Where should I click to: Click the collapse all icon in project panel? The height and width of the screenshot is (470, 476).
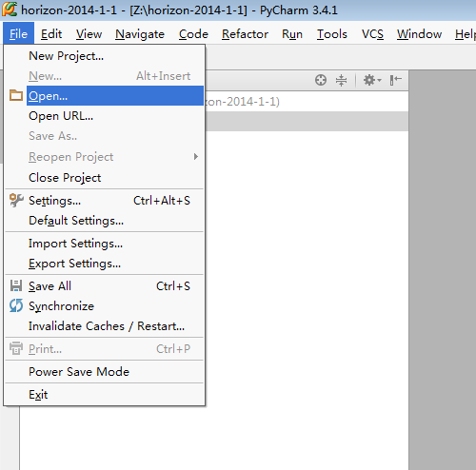click(x=341, y=80)
